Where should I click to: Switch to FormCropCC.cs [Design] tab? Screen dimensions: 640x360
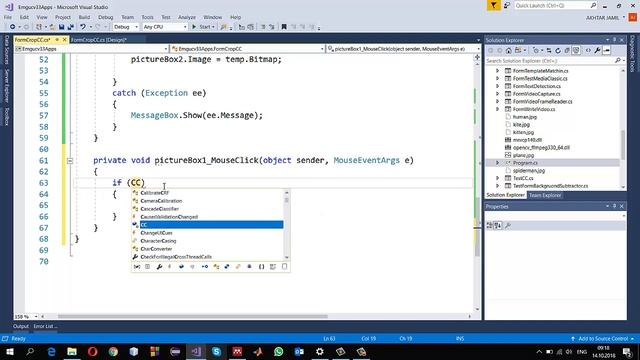coord(99,40)
